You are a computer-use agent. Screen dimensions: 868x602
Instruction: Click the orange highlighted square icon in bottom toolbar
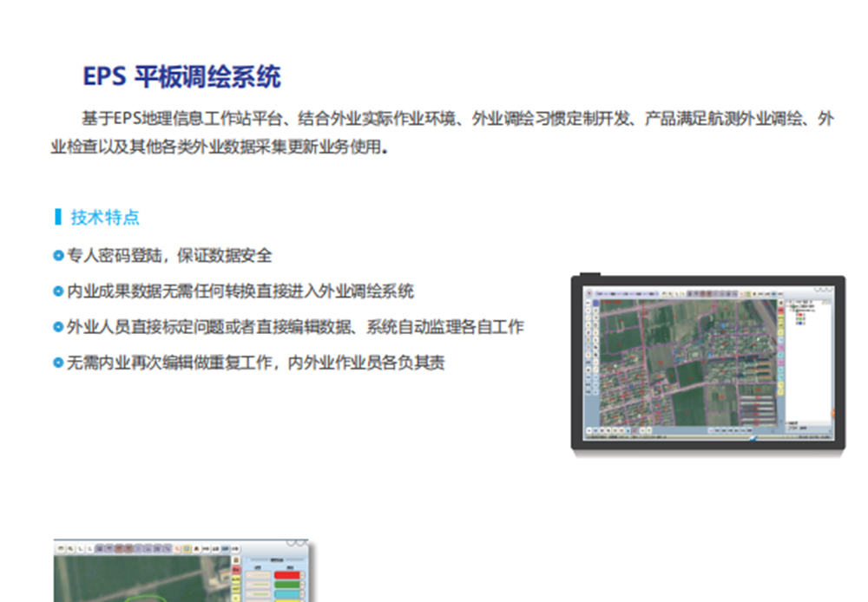187,548
